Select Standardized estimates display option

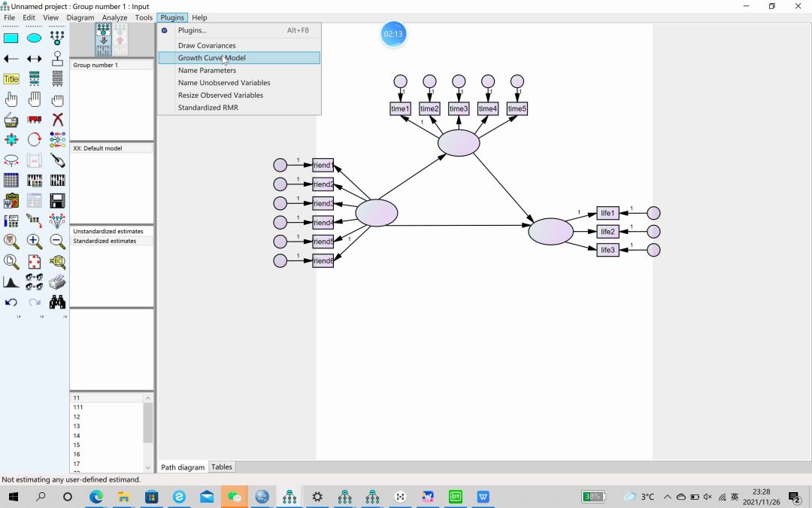point(105,241)
